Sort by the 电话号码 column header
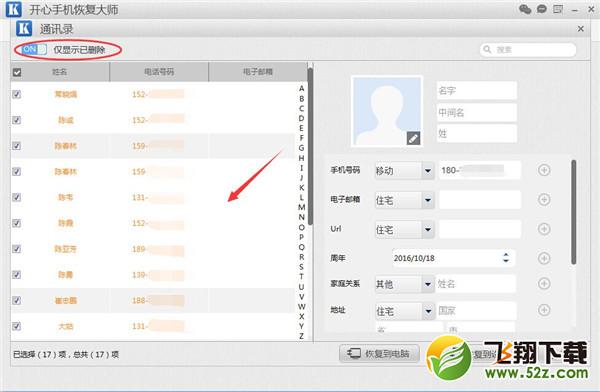Screen dimensions: 600x392 159,72
